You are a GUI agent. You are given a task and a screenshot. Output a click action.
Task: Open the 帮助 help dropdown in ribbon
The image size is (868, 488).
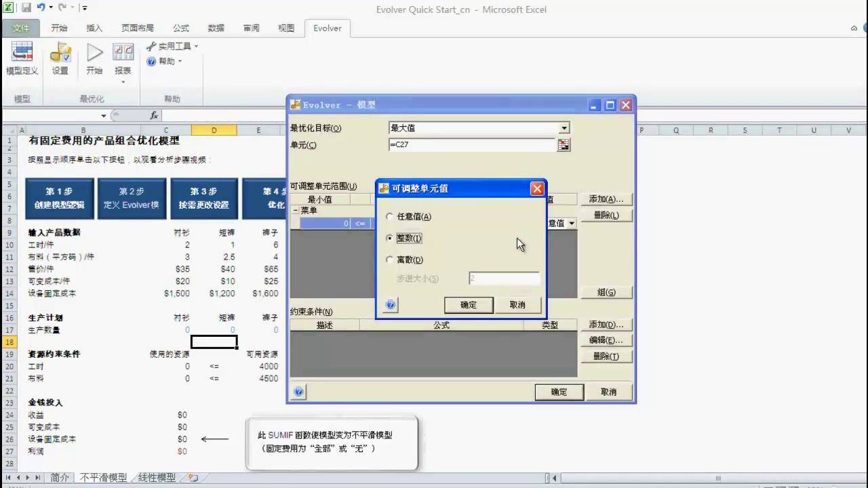click(164, 61)
